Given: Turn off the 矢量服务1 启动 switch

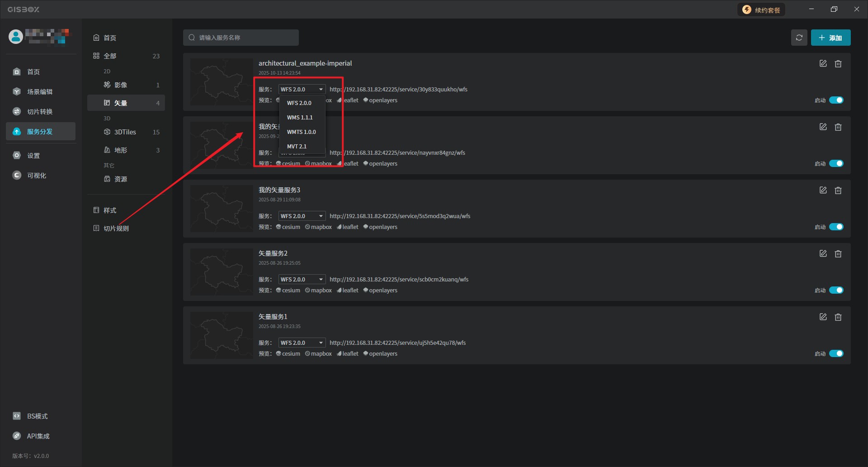Looking at the screenshot, I should 836,353.
